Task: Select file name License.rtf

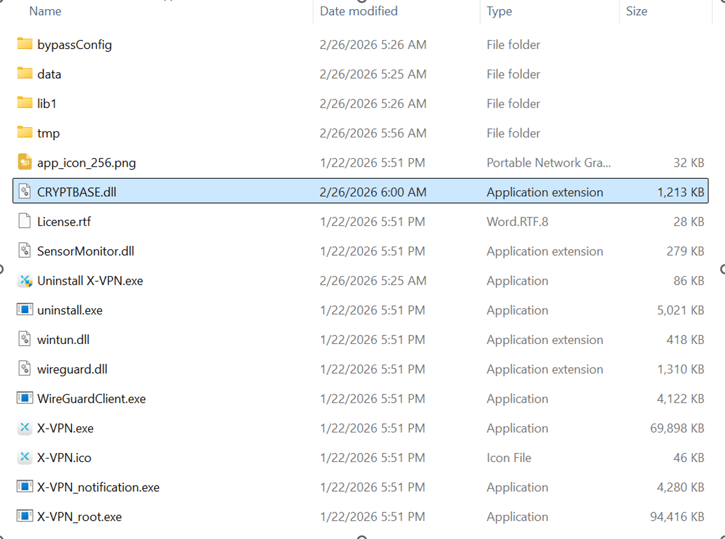Action: (64, 222)
